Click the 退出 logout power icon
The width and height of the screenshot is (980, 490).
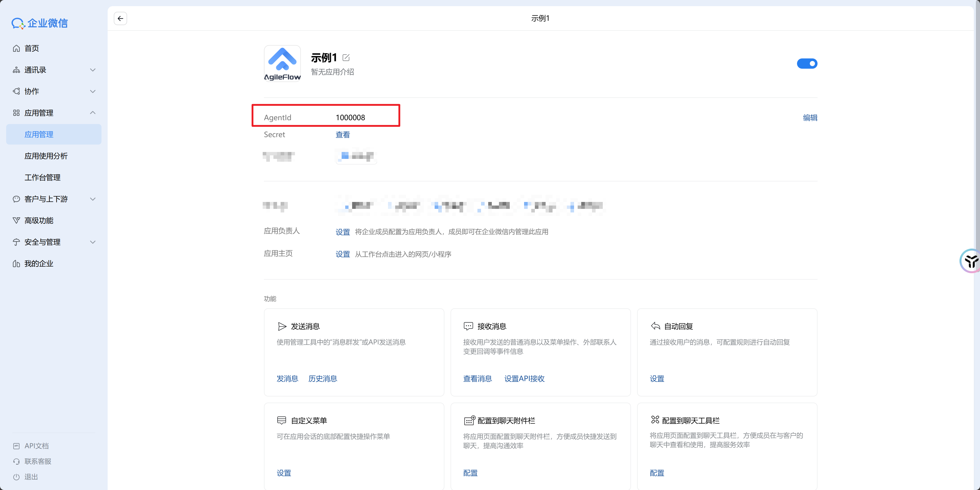[x=16, y=477]
